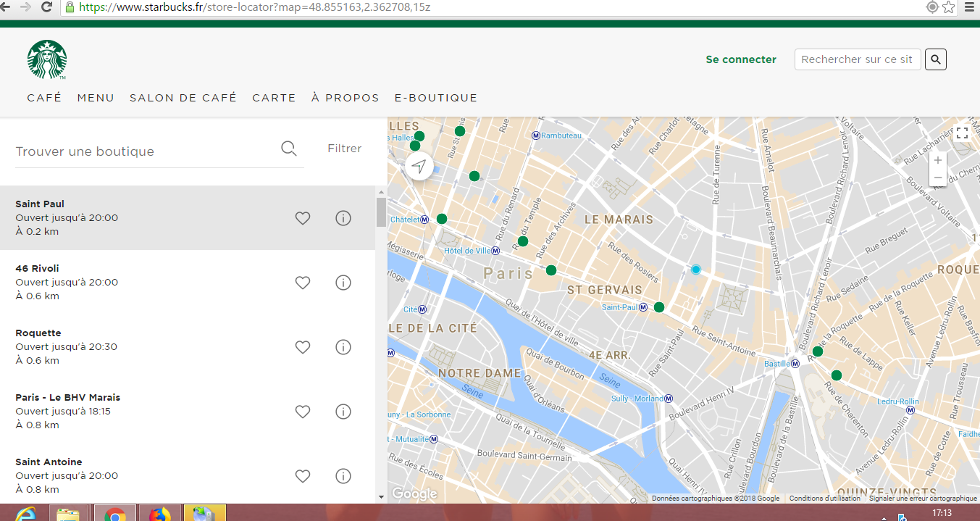Favorite the Saint Antoine store with the heart

[x=303, y=476]
